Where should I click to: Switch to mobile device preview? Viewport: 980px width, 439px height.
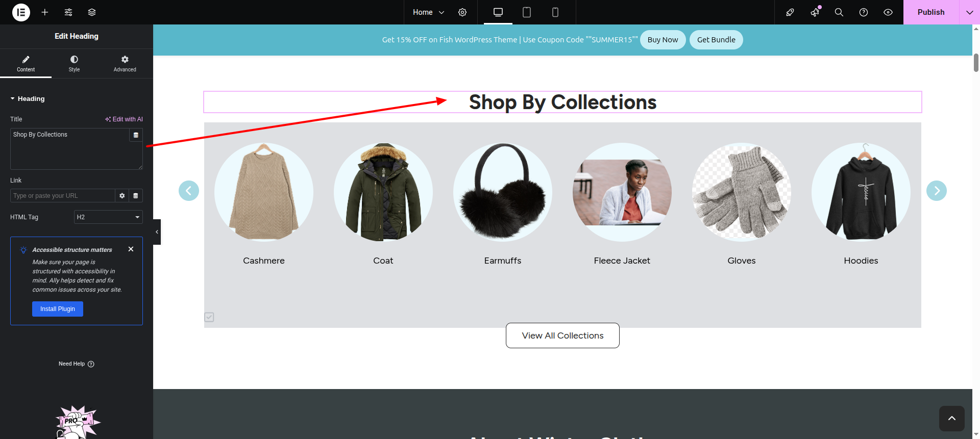coord(555,12)
